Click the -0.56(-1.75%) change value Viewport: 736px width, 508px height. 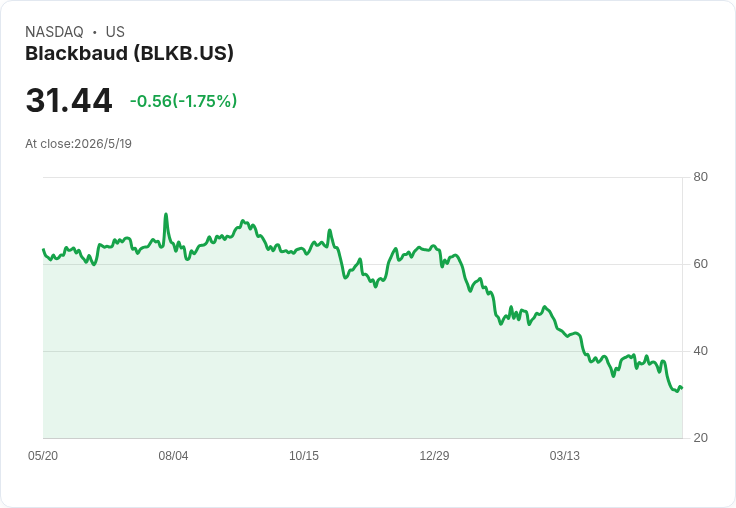[184, 101]
